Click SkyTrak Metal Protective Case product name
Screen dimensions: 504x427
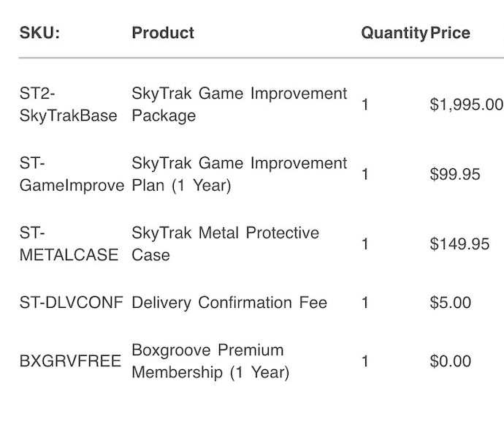[225, 244]
